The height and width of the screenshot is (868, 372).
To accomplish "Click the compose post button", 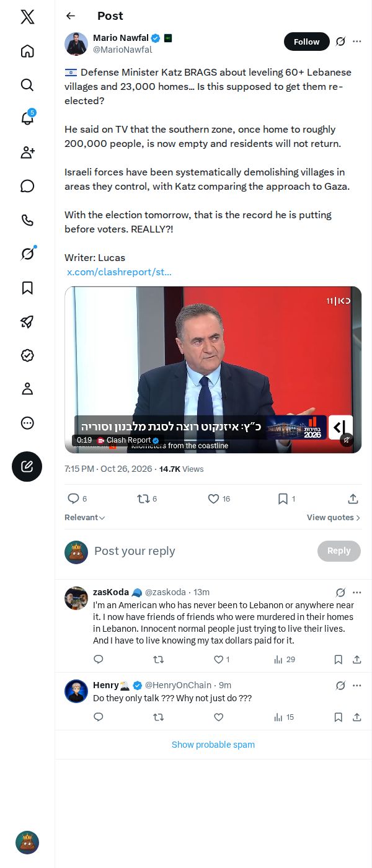I will pyautogui.click(x=27, y=466).
